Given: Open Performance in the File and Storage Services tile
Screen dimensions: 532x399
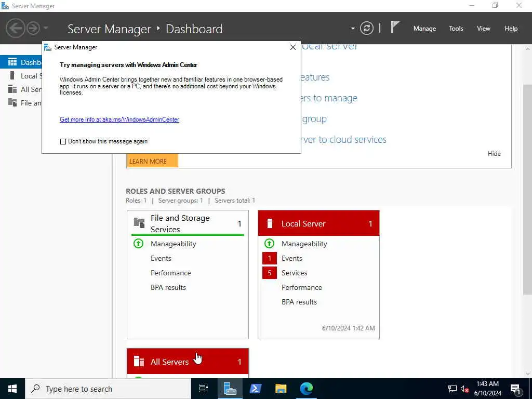Looking at the screenshot, I should (170, 273).
